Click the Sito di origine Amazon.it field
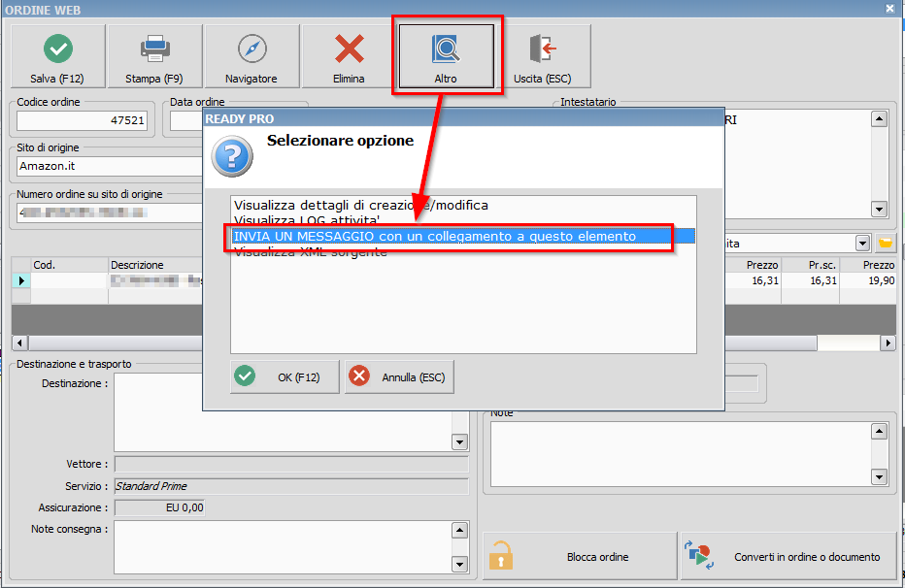This screenshot has width=905, height=588. click(110, 166)
